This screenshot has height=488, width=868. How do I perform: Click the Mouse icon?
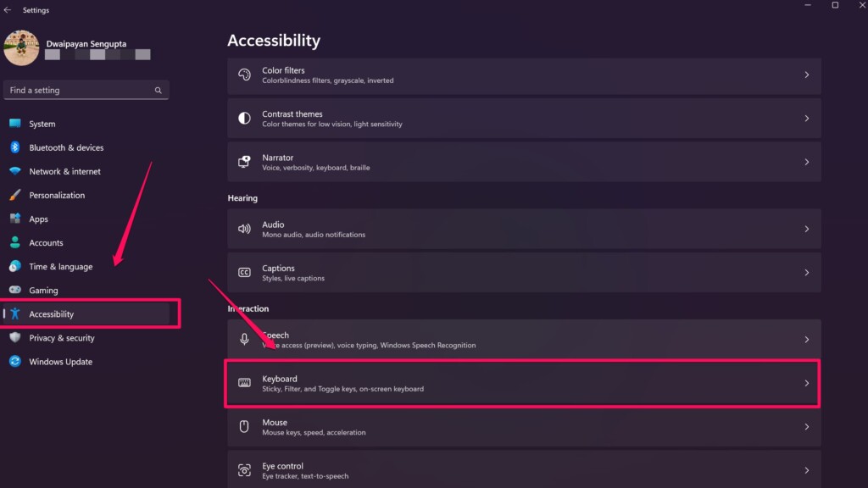(244, 427)
